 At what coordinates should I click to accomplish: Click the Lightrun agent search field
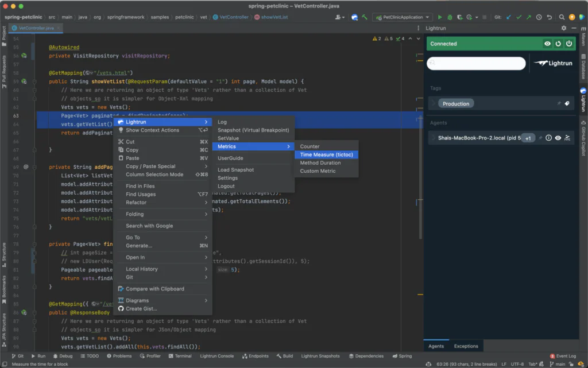pyautogui.click(x=476, y=63)
